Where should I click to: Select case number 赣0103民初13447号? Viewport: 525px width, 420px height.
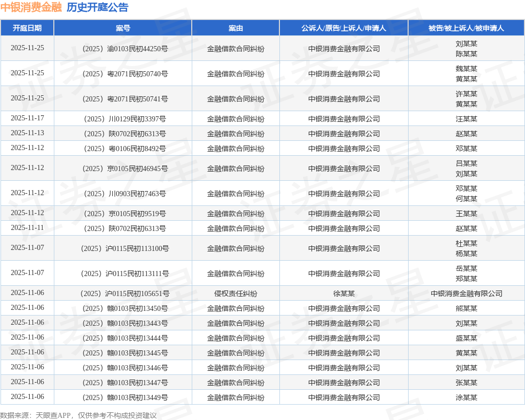(125, 383)
